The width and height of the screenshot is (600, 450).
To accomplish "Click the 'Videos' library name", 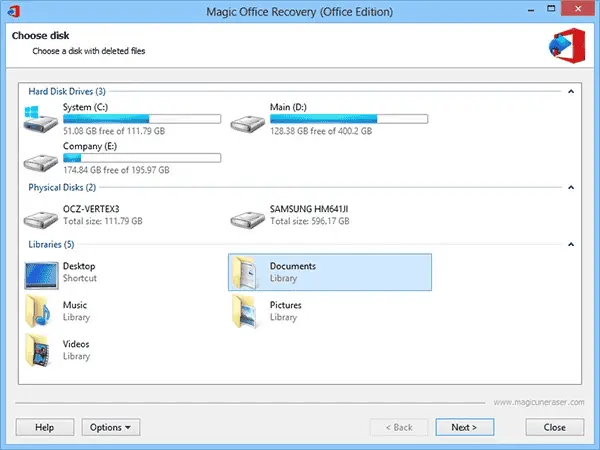I will click(x=76, y=344).
